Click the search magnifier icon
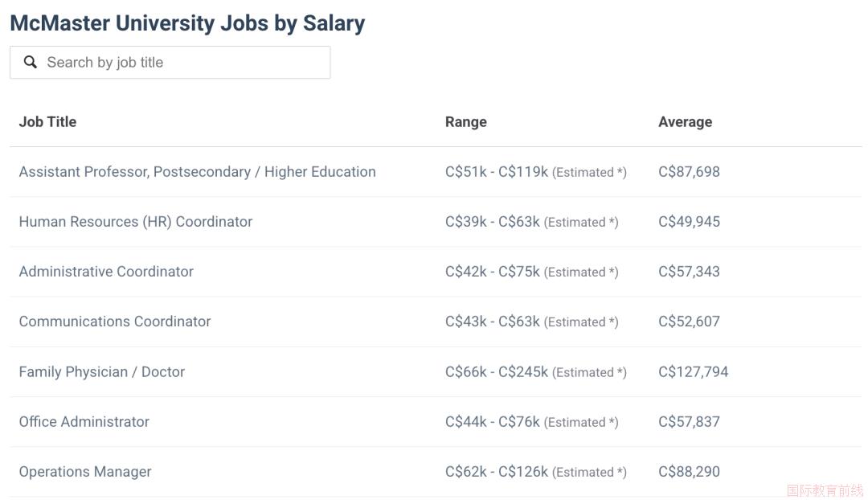Screen dimensions: 868x500 coord(31,62)
